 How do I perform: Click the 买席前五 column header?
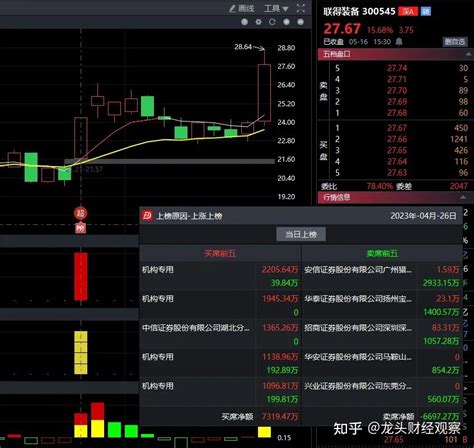220,253
